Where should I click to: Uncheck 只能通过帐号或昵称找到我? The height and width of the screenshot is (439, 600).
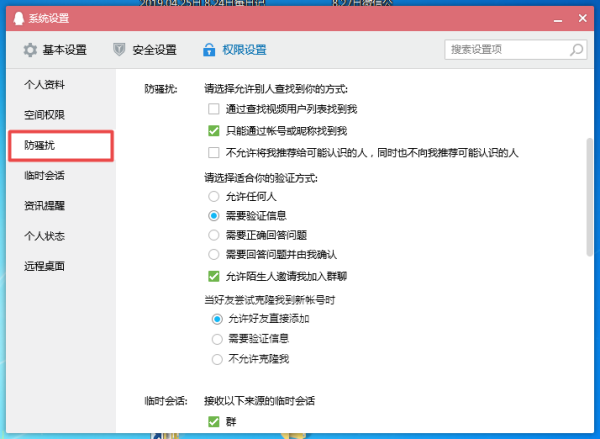(213, 131)
